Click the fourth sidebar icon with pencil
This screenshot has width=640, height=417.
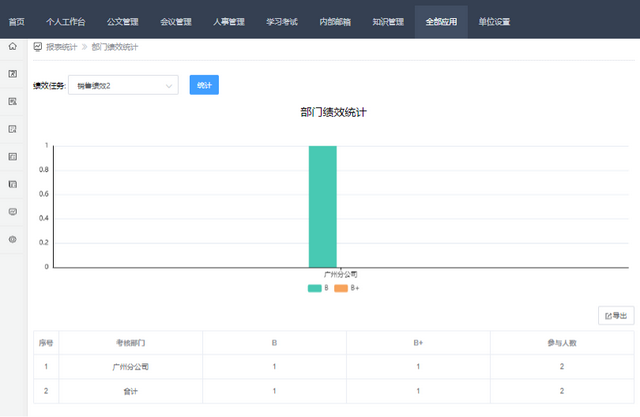tap(12, 129)
